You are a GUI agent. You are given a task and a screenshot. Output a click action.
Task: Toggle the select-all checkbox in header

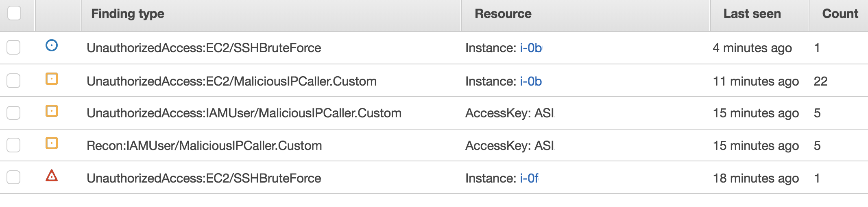14,13
